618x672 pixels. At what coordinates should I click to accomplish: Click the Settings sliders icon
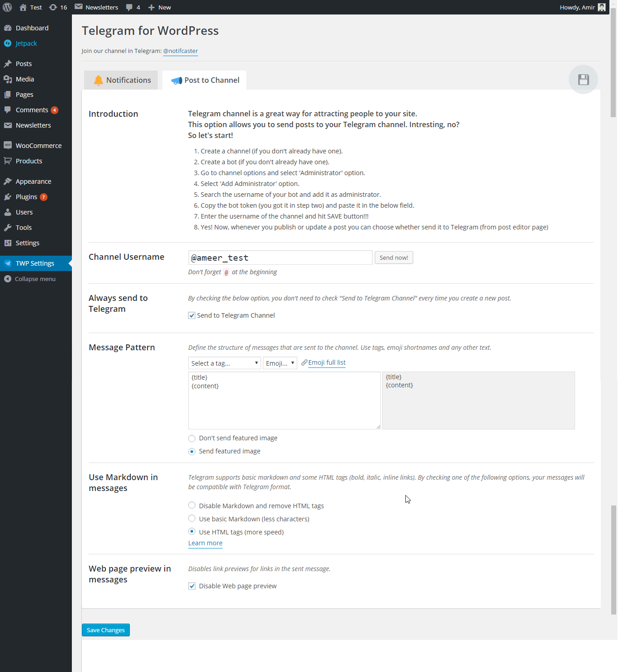click(8, 243)
